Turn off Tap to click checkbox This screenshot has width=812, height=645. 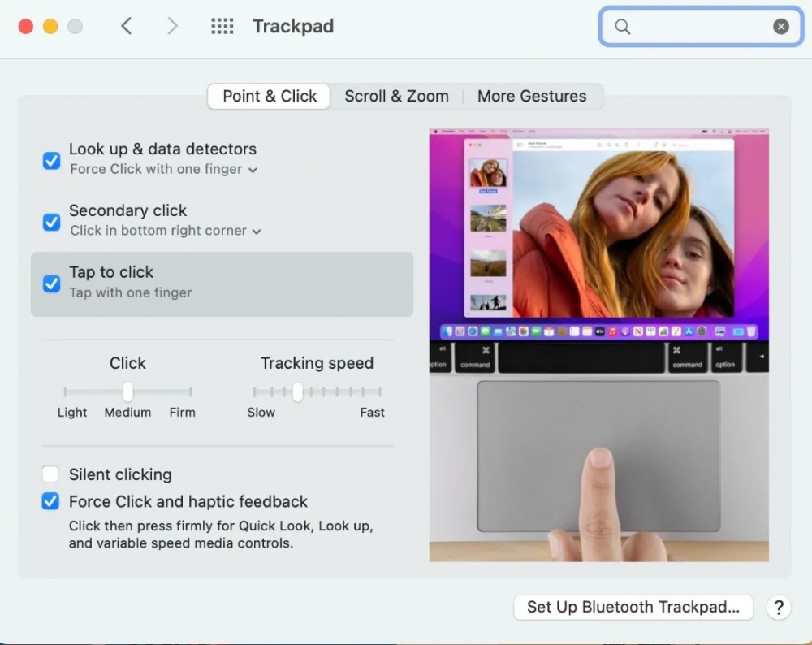pos(51,284)
